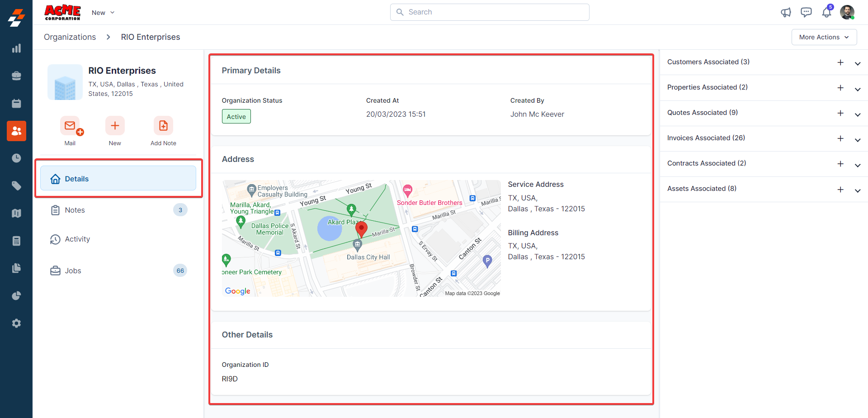This screenshot has height=418, width=868.
Task: Add a new associated customer with plus
Action: point(840,62)
